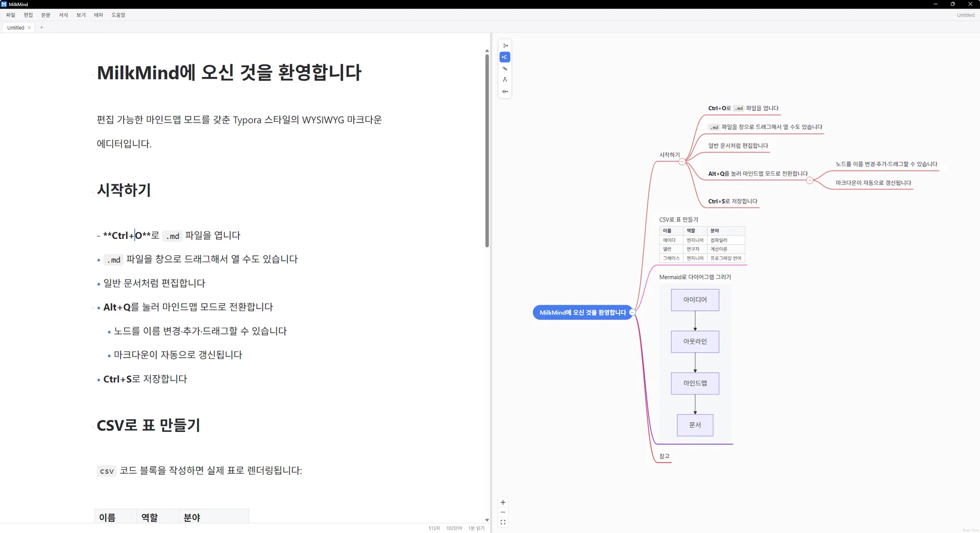
Task: Collapse the Alt+Q node's children toggle
Action: click(810, 181)
